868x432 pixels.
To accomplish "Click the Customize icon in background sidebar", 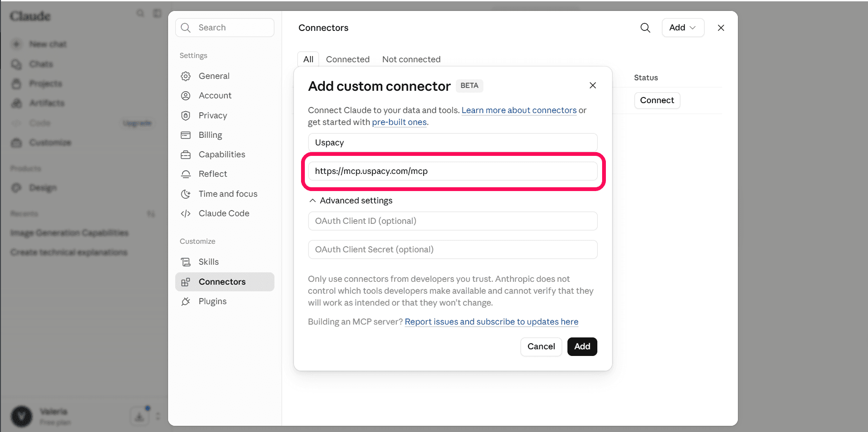I will tap(17, 143).
